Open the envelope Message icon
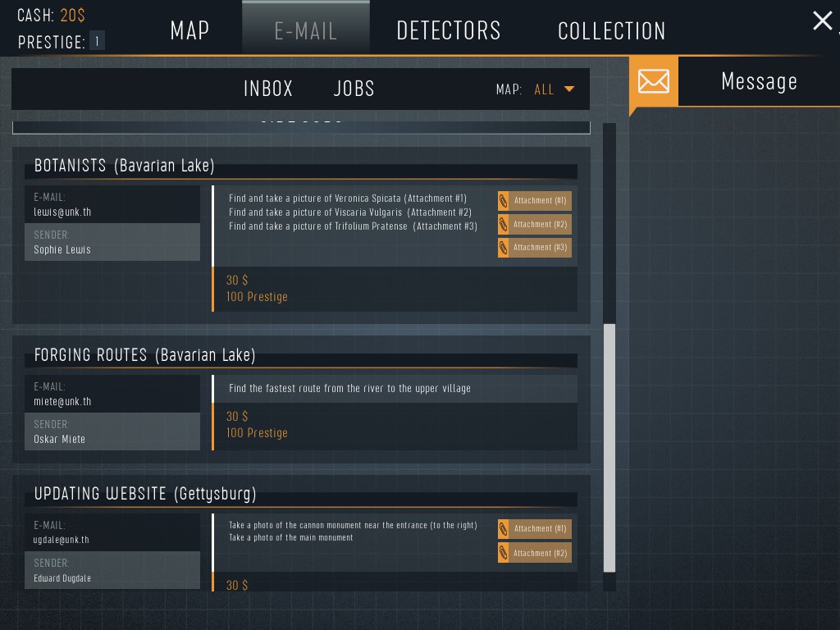This screenshot has height=630, width=840. [654, 81]
